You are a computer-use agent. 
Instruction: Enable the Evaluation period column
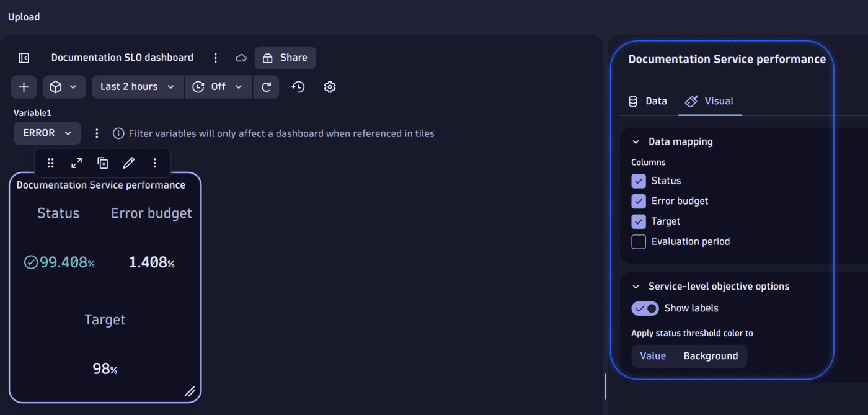click(638, 241)
